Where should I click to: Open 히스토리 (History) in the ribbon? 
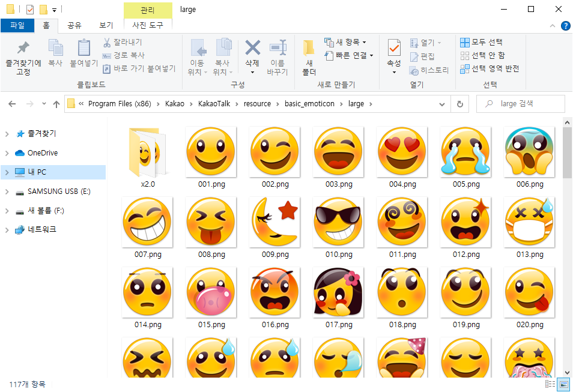[429, 70]
